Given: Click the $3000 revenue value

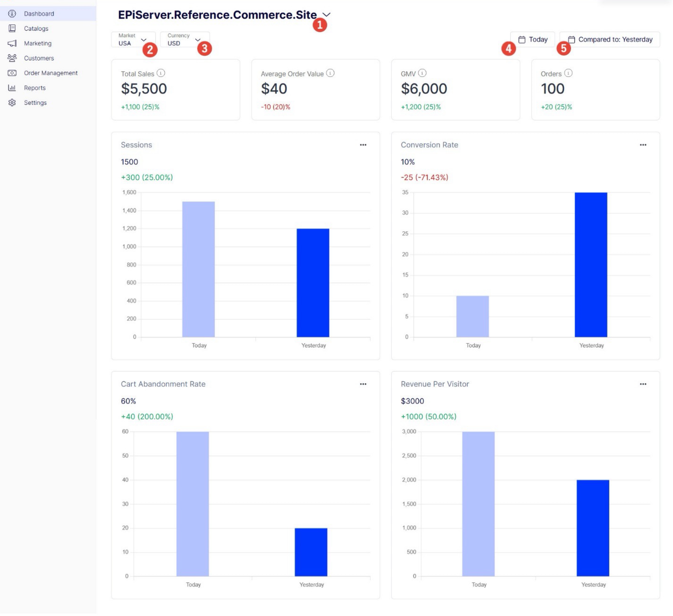Looking at the screenshot, I should click(x=413, y=401).
